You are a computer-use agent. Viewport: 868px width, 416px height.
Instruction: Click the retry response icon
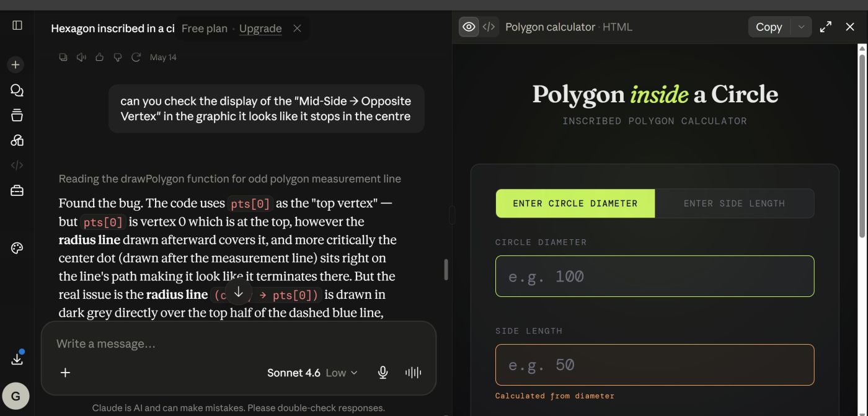tap(136, 57)
